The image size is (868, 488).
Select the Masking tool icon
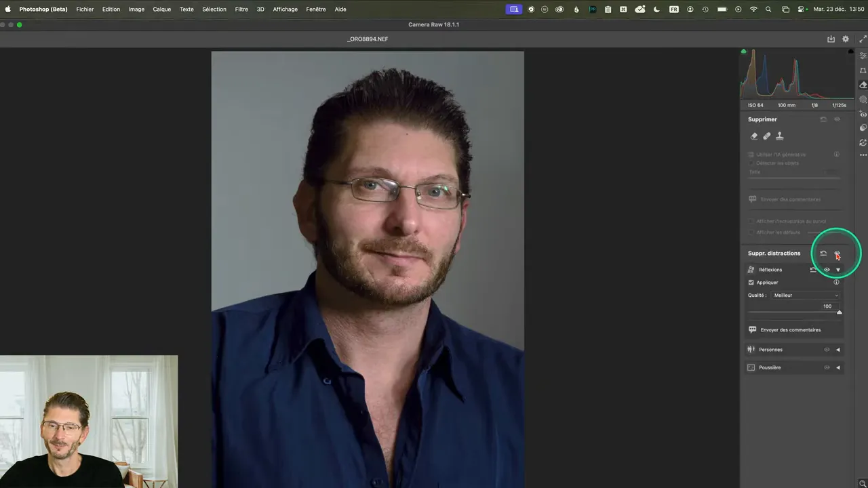863,100
